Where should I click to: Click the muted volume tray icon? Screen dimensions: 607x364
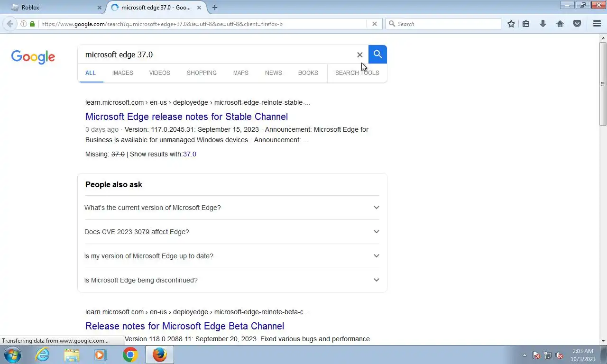[x=560, y=355]
